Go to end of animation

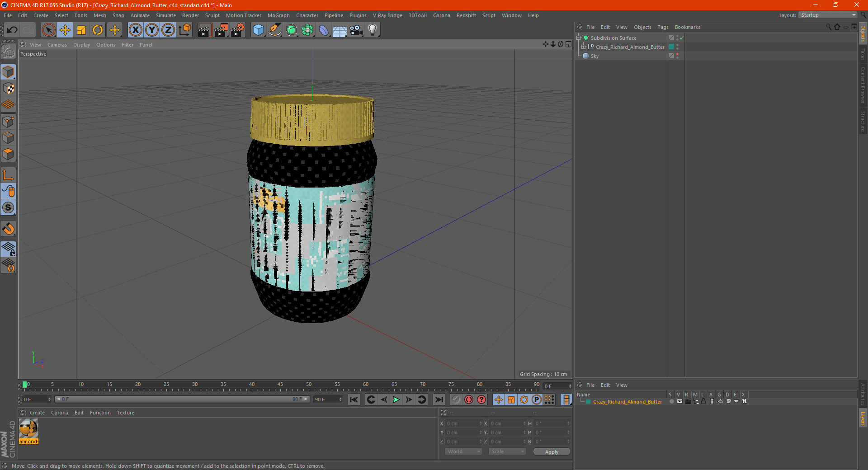439,399
